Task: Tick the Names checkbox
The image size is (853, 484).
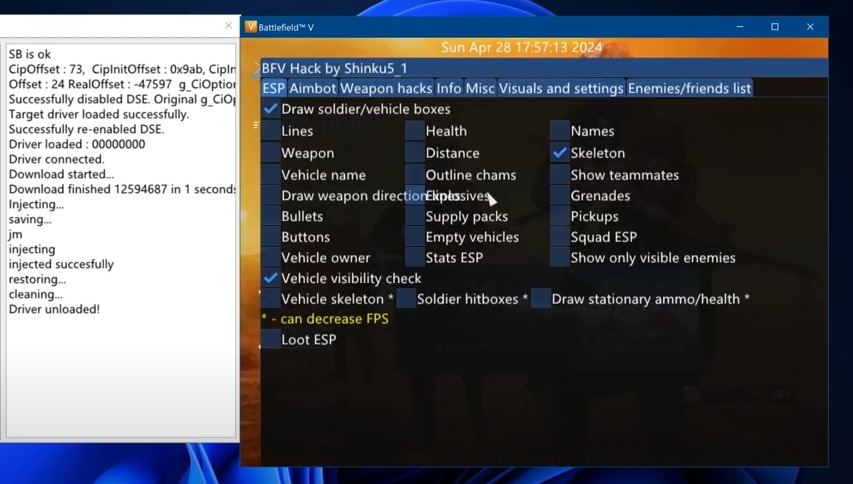Action: [x=560, y=131]
